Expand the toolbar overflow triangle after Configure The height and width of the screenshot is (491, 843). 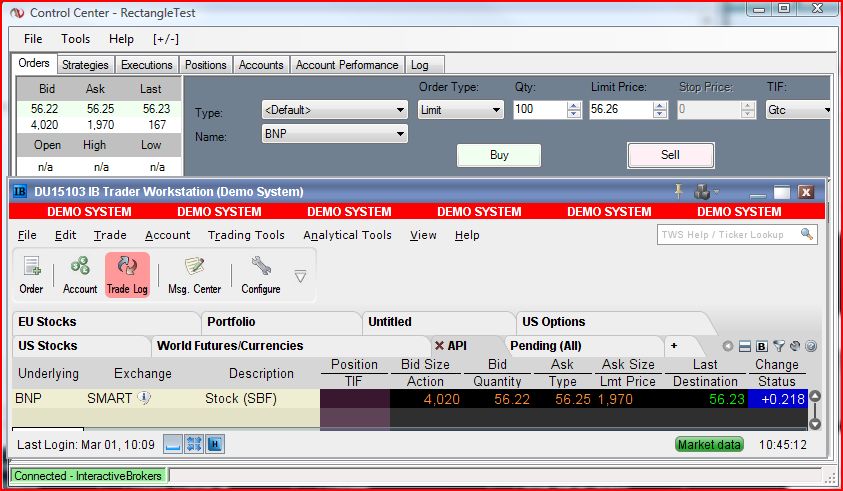(301, 276)
